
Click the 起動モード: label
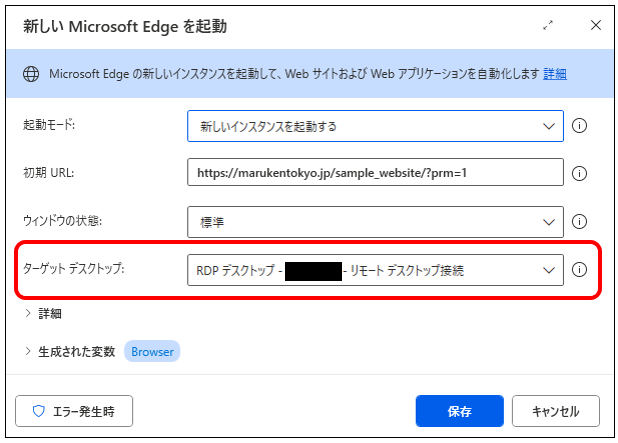tap(49, 125)
